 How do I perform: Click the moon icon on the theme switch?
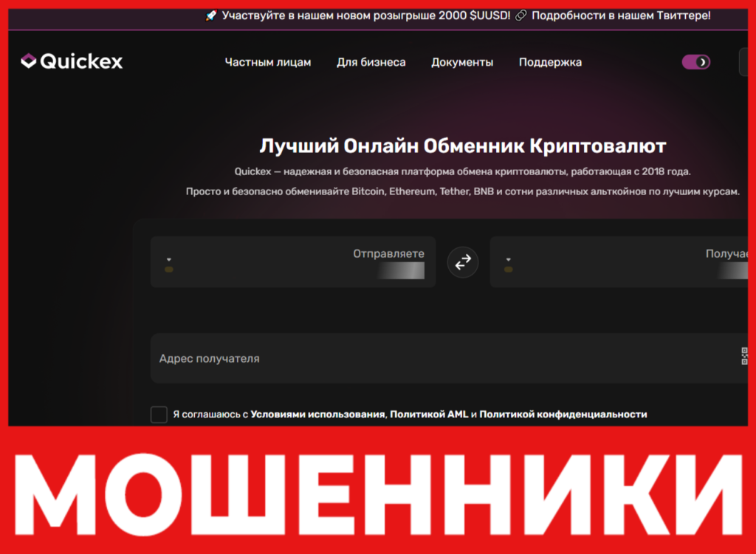pyautogui.click(x=701, y=63)
